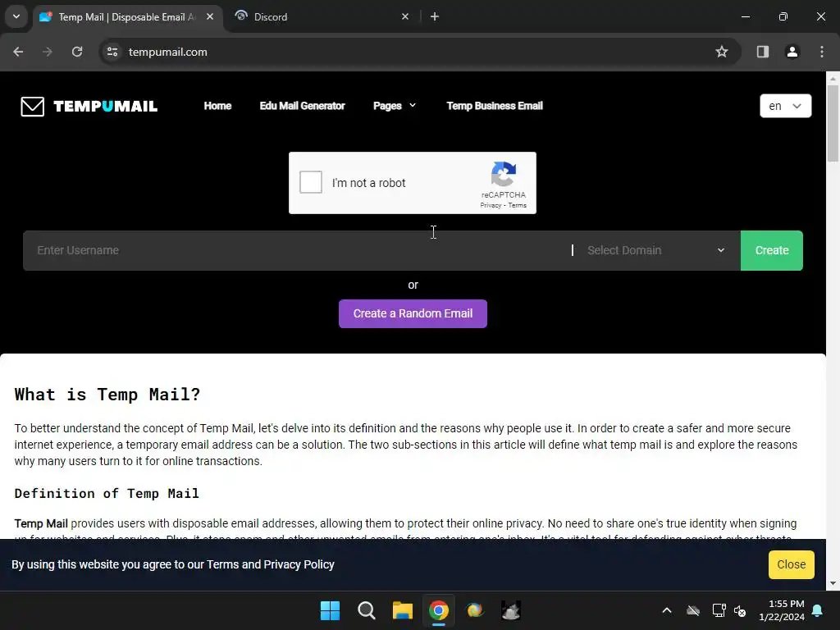Open Edu Mail Generator page
The height and width of the screenshot is (630, 840).
302,106
